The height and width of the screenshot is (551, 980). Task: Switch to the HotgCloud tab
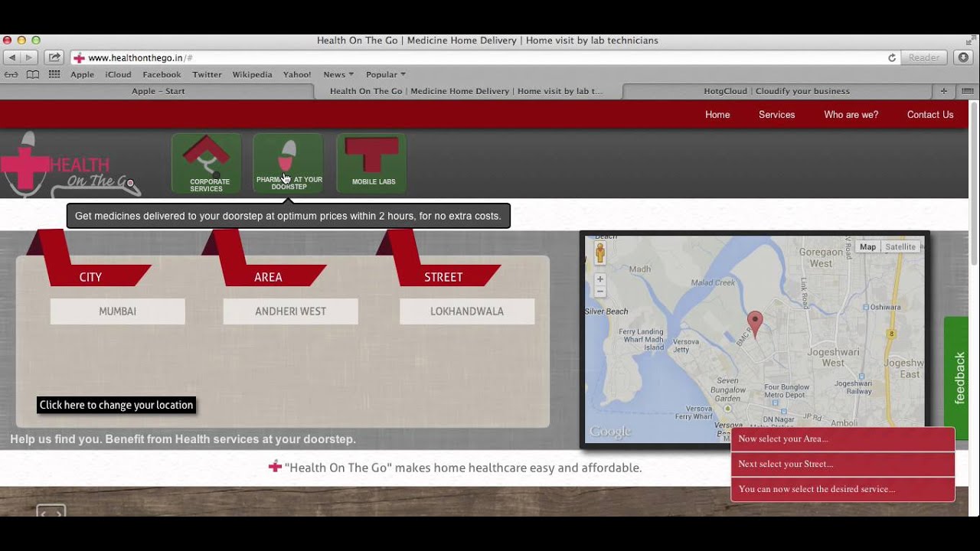[x=776, y=91]
